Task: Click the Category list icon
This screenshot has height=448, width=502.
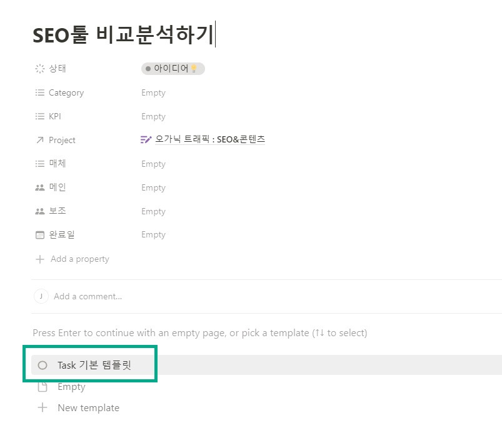Action: point(40,92)
